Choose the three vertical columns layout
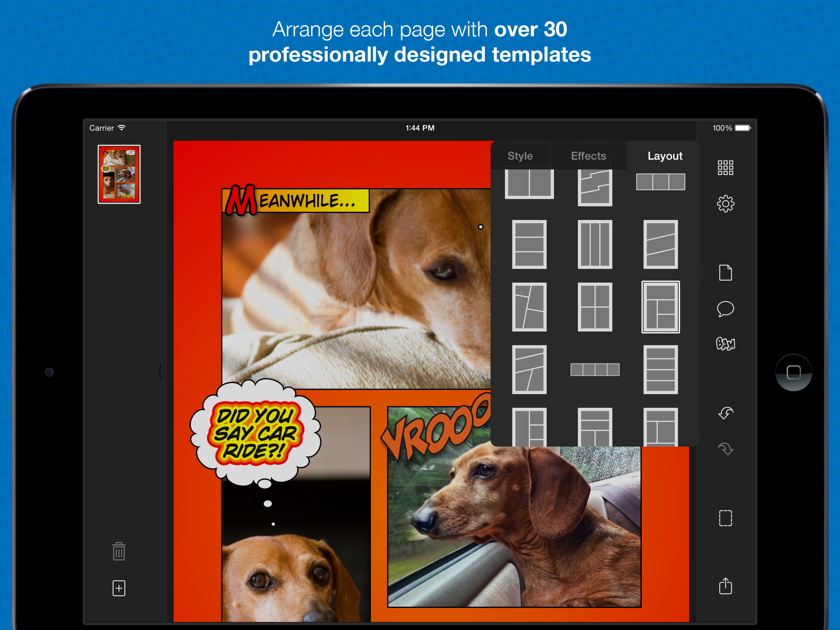 [x=595, y=244]
